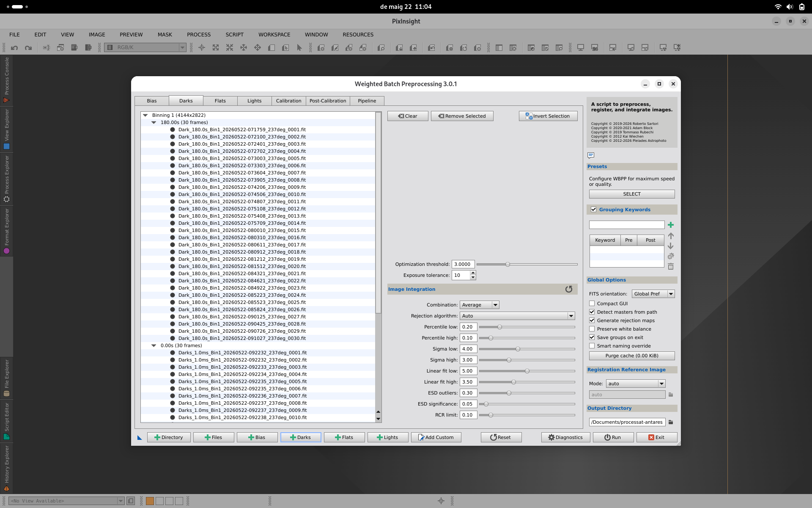Click the presets SELECT button

pyautogui.click(x=632, y=194)
